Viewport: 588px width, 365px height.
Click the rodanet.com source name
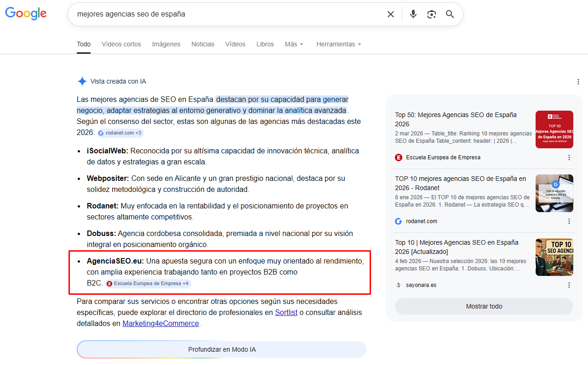pos(422,221)
